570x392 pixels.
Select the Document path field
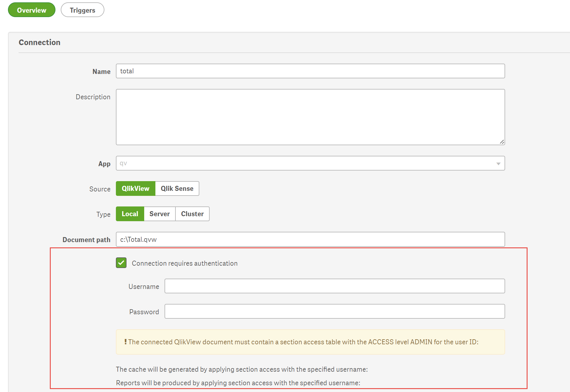click(310, 239)
